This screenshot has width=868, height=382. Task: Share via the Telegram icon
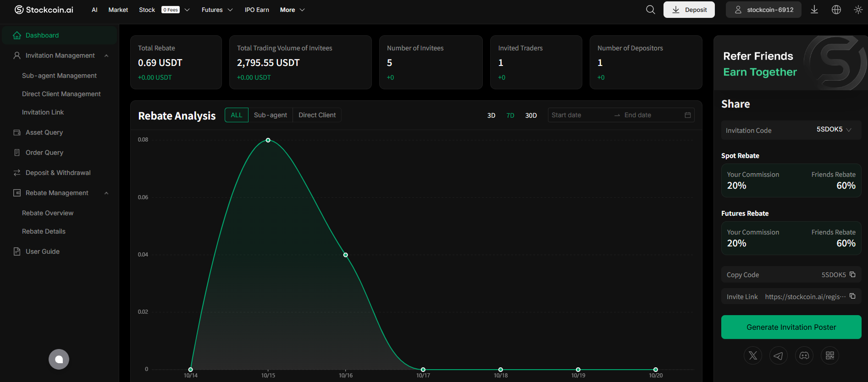tap(779, 355)
